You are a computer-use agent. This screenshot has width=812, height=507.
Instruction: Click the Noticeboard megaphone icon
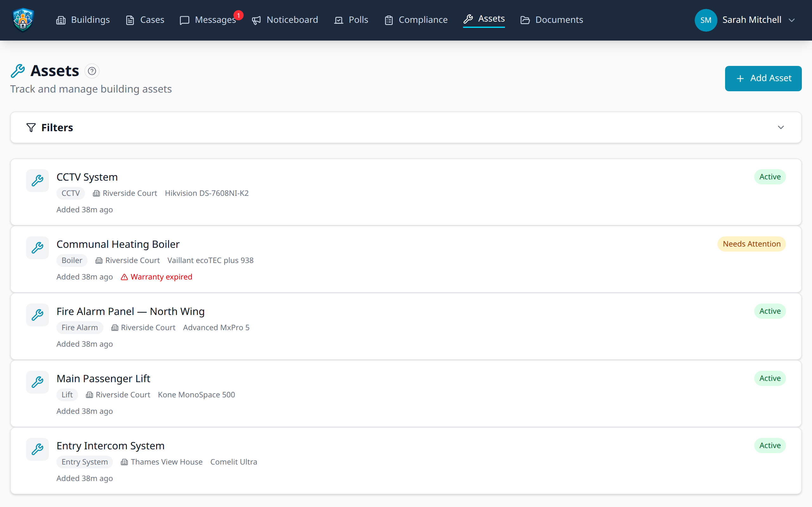click(x=256, y=20)
